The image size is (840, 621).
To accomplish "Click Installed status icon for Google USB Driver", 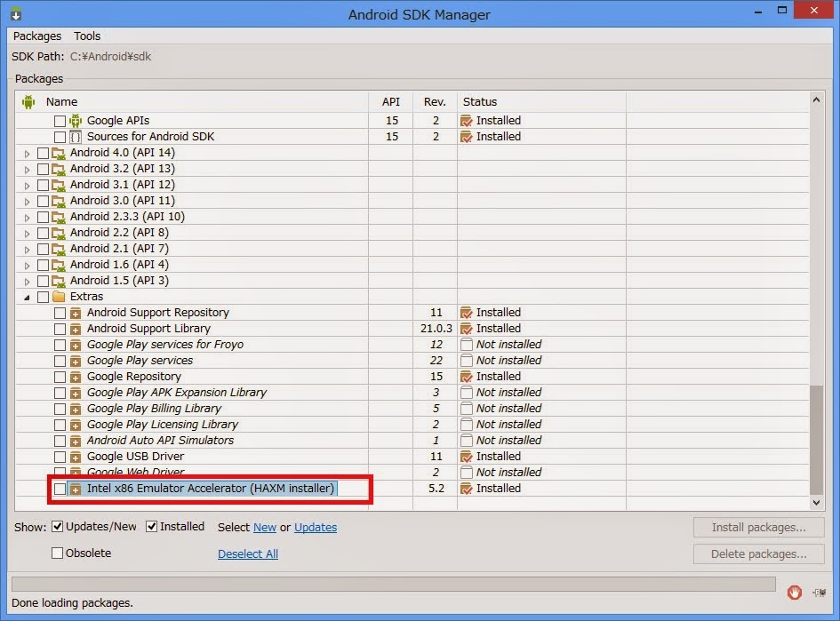I will click(x=466, y=457).
